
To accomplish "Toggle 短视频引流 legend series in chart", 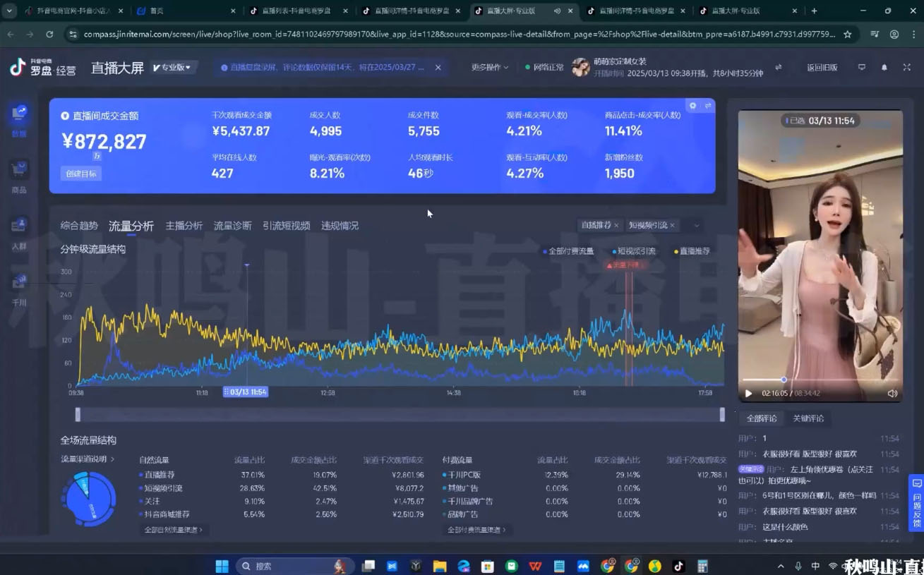I will (633, 251).
